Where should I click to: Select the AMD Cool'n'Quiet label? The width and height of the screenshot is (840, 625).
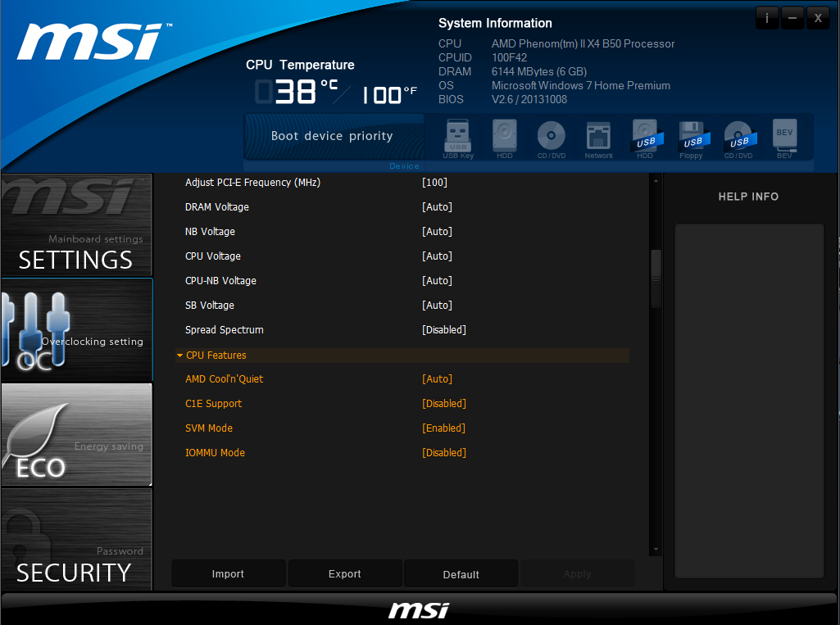pyautogui.click(x=224, y=379)
